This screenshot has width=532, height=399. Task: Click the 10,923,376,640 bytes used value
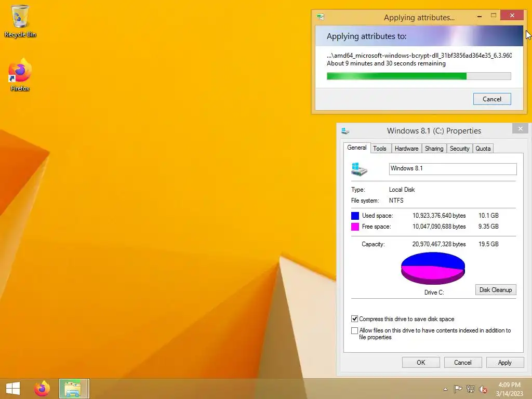[439, 216]
